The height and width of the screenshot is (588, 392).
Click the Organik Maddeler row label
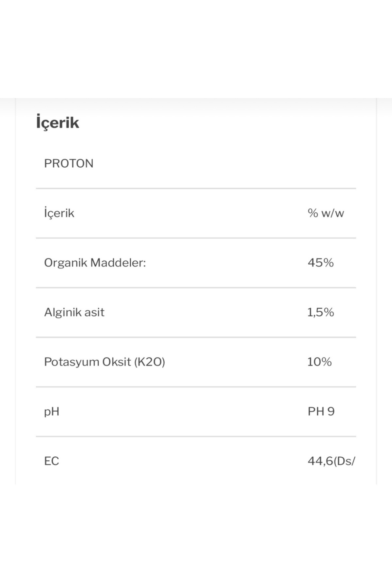(95, 263)
